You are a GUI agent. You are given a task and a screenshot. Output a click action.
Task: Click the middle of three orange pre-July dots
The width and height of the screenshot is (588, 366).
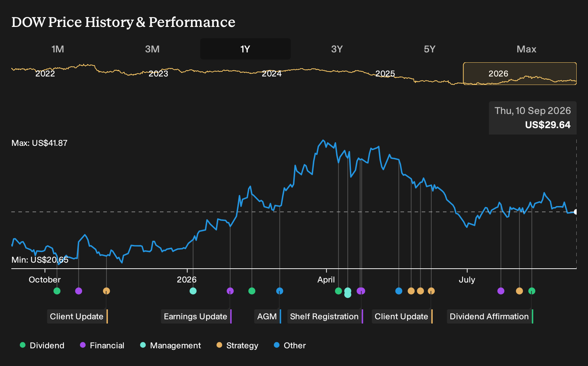(420, 291)
